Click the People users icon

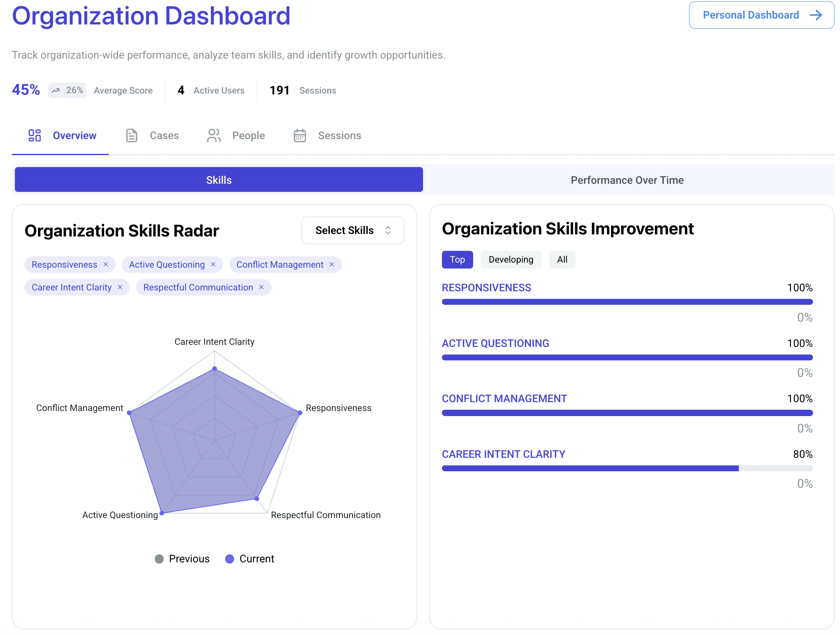214,135
